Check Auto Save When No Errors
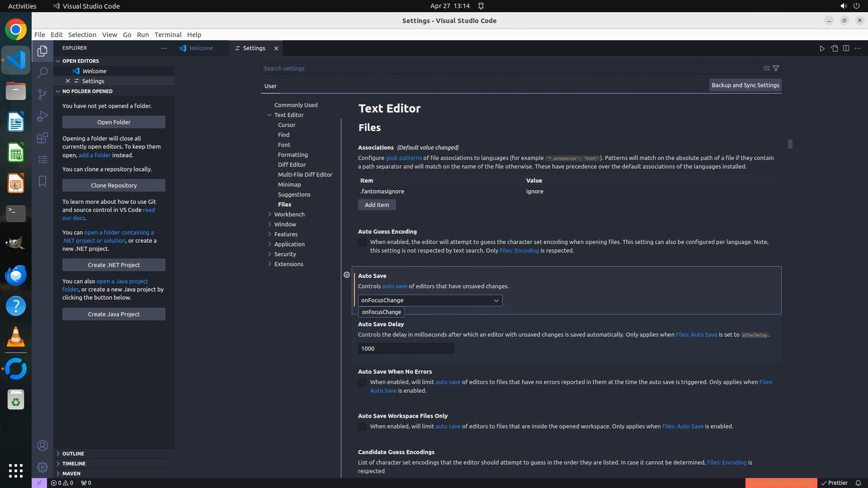This screenshot has width=868, height=488. 362,383
